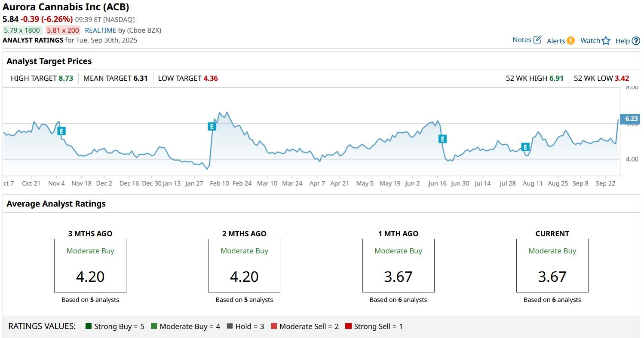
Task: Click the Mar 10 date on chart axis
Action: [267, 183]
